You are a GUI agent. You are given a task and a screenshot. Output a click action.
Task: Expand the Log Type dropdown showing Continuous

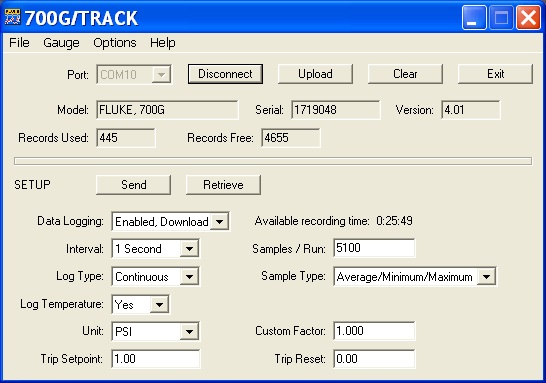click(x=189, y=277)
